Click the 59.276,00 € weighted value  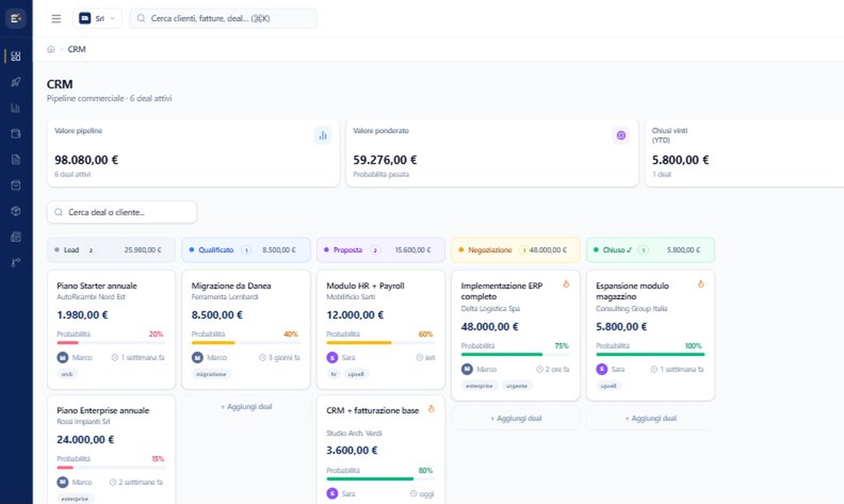[x=385, y=160]
